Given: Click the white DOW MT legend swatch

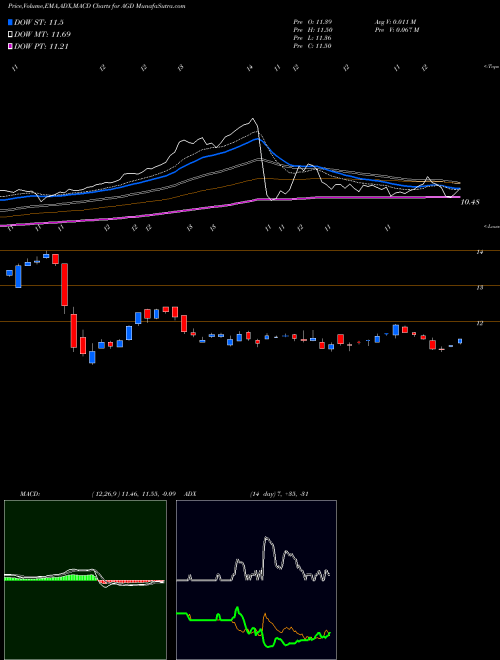Looking at the screenshot, I should [x=10, y=35].
